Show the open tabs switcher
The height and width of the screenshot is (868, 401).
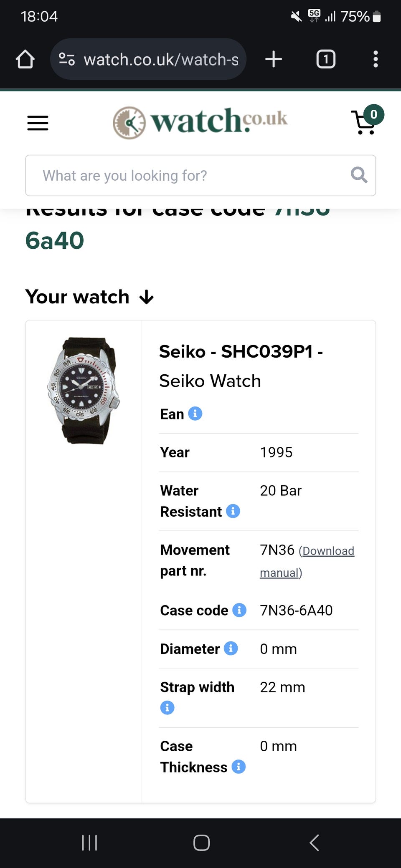pyautogui.click(x=326, y=59)
